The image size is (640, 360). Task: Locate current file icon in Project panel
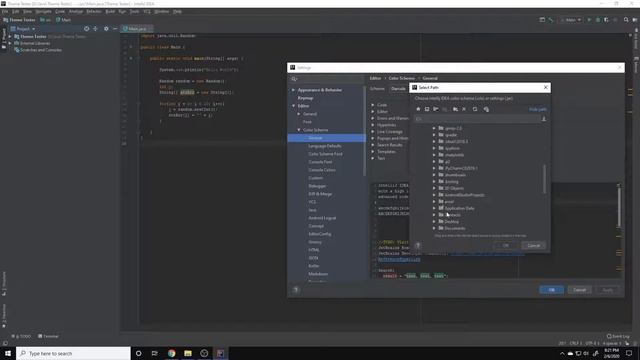(87, 29)
